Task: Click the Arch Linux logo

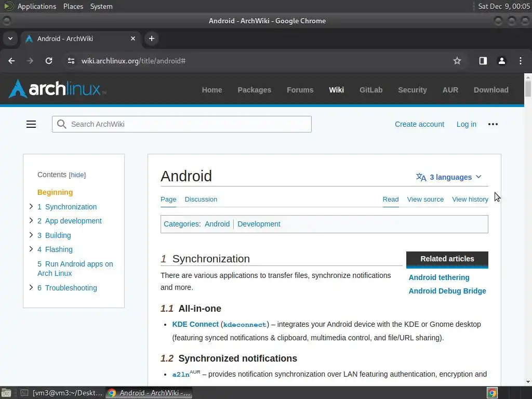Action: point(57,89)
